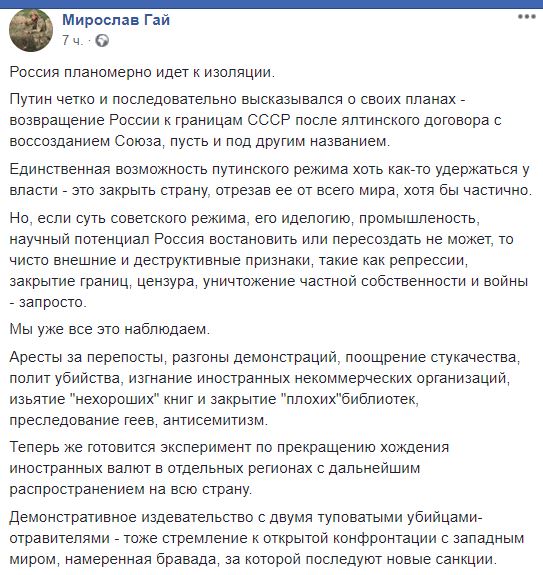This screenshot has height=575, width=543.
Task: Click the last line mentioning 'новые санкции'
Action: (x=253, y=560)
